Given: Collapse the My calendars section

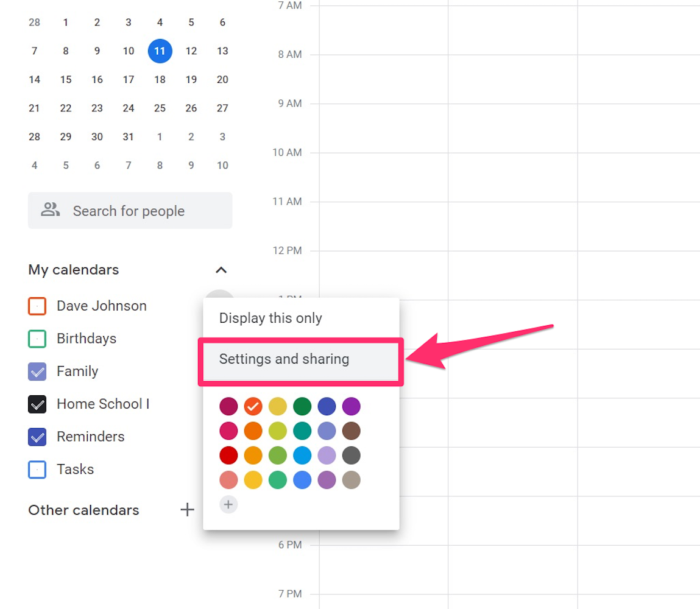Looking at the screenshot, I should coord(221,270).
